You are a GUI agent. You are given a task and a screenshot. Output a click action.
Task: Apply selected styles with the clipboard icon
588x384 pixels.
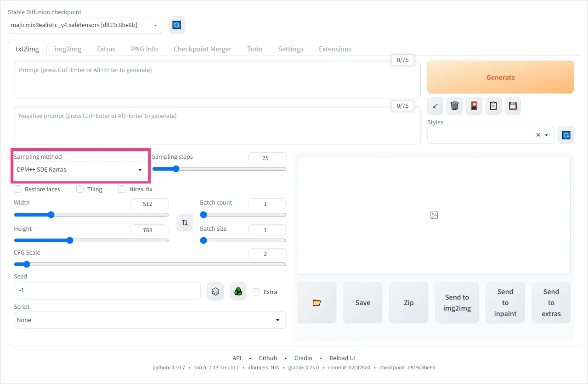tap(493, 106)
